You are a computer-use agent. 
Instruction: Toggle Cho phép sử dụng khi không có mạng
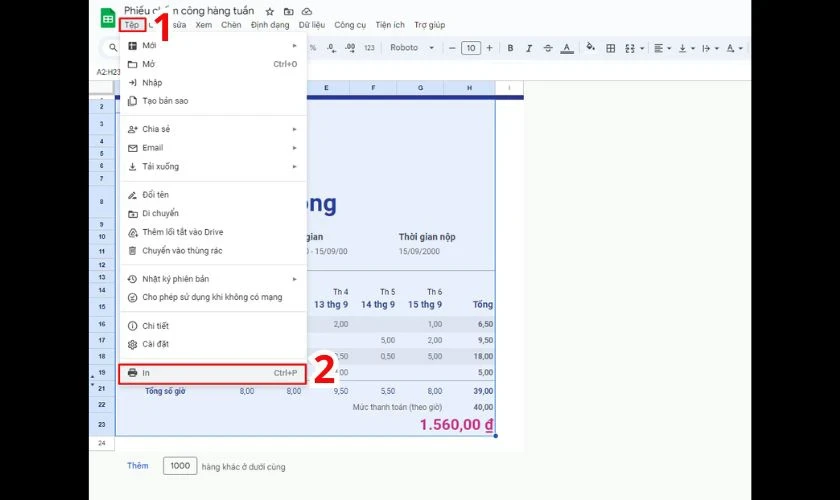213,297
